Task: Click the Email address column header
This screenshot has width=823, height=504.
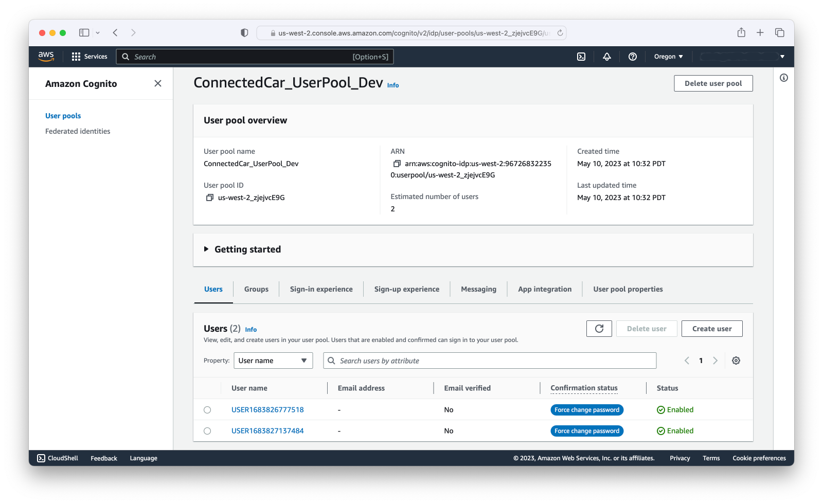Action: tap(361, 388)
